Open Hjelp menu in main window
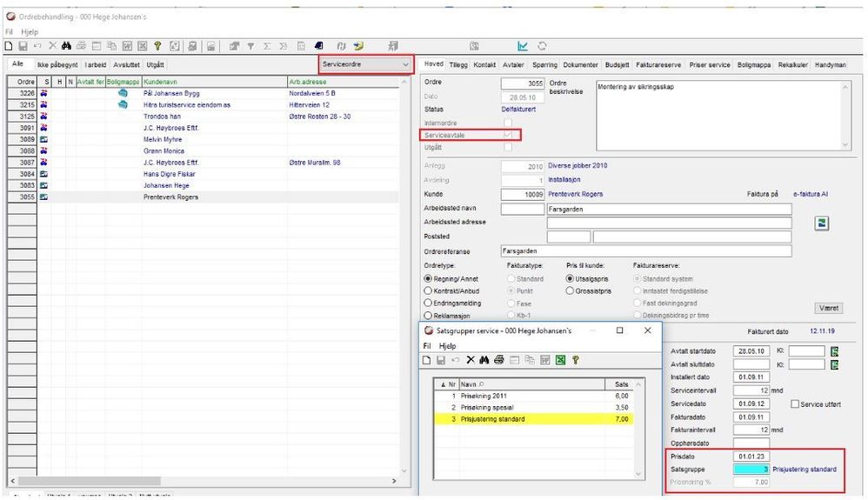The width and height of the screenshot is (868, 500). point(30,31)
